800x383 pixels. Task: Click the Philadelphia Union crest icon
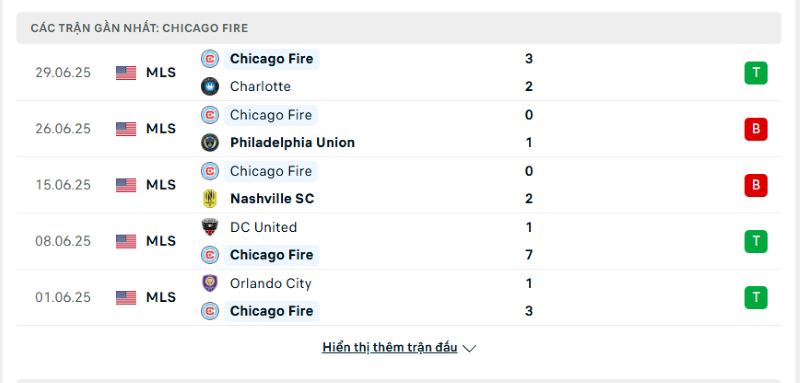pyautogui.click(x=210, y=142)
